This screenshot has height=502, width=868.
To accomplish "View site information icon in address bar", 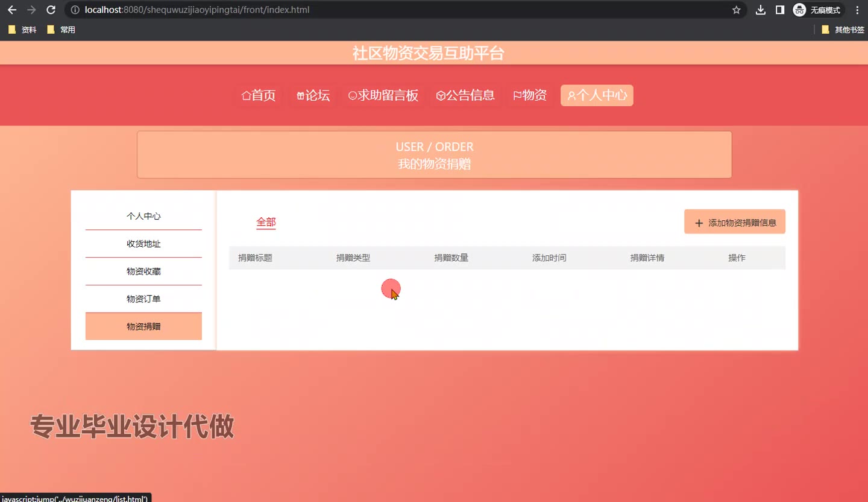I will coord(75,10).
